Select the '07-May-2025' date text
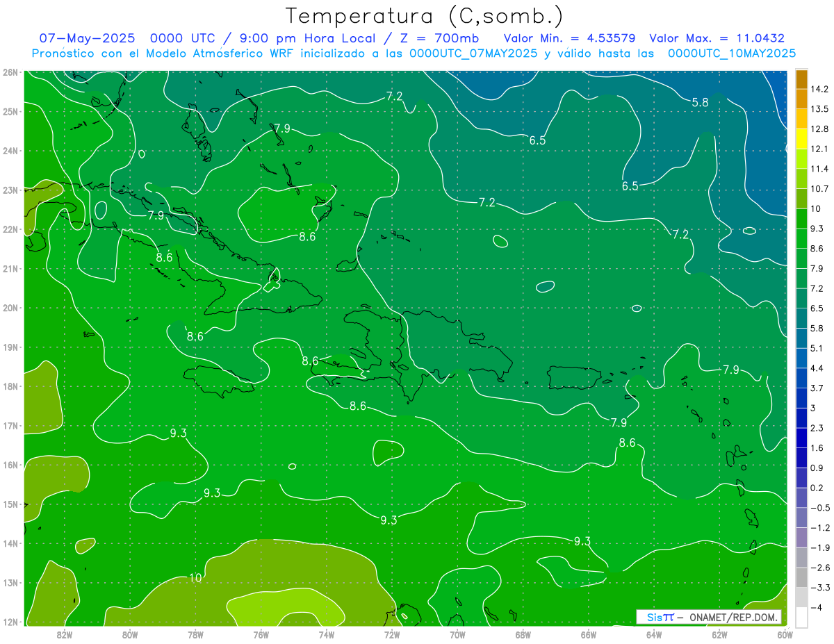Image resolution: width=834 pixels, height=644 pixels. point(87,38)
